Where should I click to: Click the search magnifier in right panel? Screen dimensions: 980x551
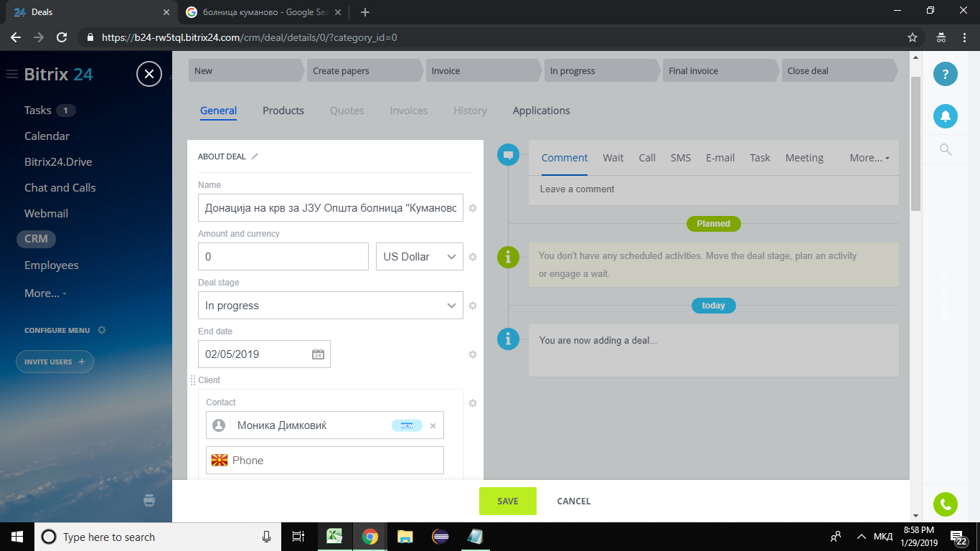[945, 149]
